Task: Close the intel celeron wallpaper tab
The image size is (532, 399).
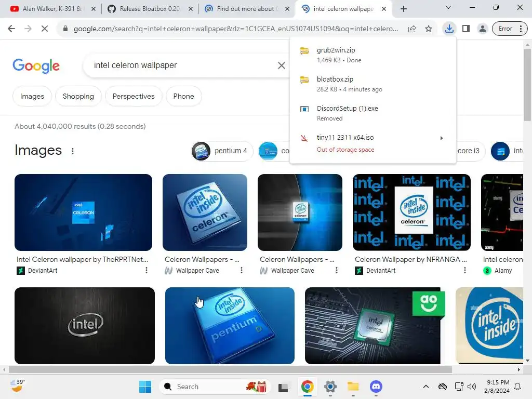Action: pos(384,9)
